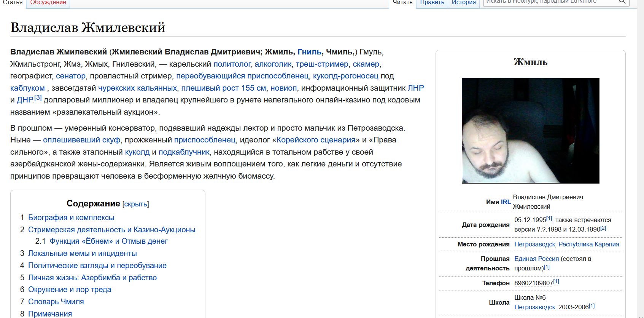
Task: Open the История tab
Action: point(464,3)
